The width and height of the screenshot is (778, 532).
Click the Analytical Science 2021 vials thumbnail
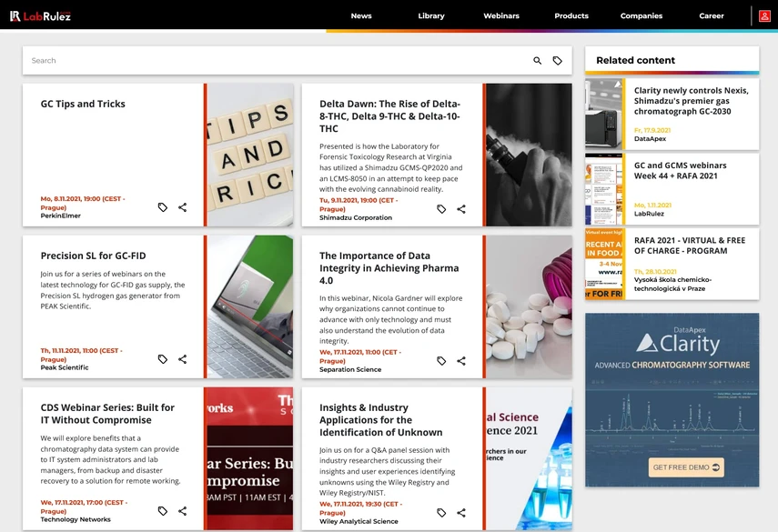click(x=529, y=458)
